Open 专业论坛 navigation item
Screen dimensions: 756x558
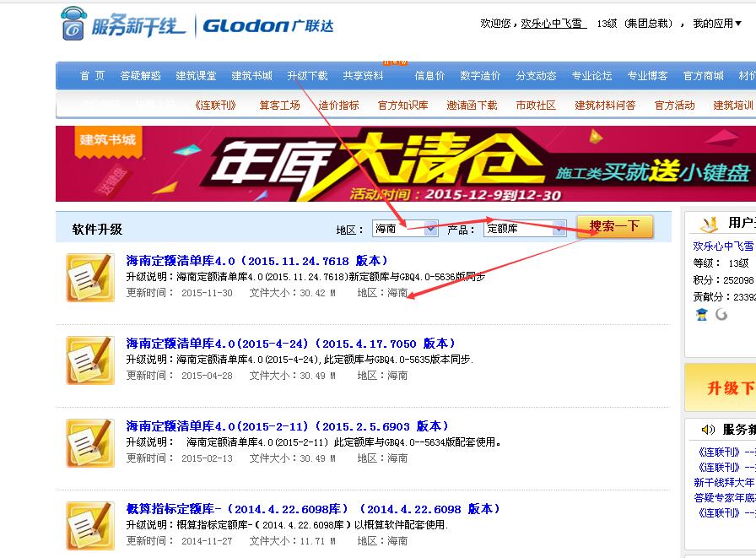coord(591,76)
